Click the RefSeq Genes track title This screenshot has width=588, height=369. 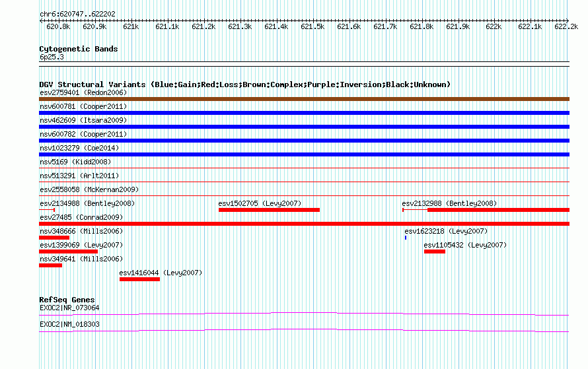pyautogui.click(x=67, y=300)
